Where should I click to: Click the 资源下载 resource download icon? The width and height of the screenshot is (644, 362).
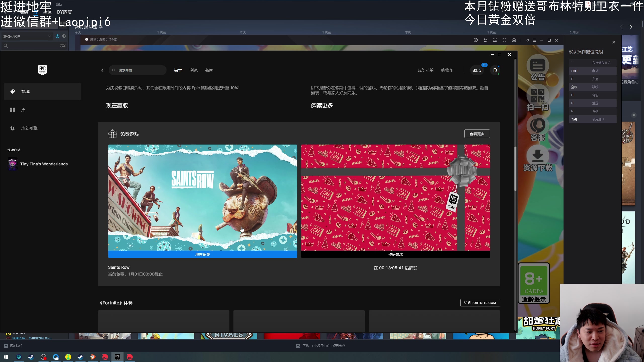538,158
